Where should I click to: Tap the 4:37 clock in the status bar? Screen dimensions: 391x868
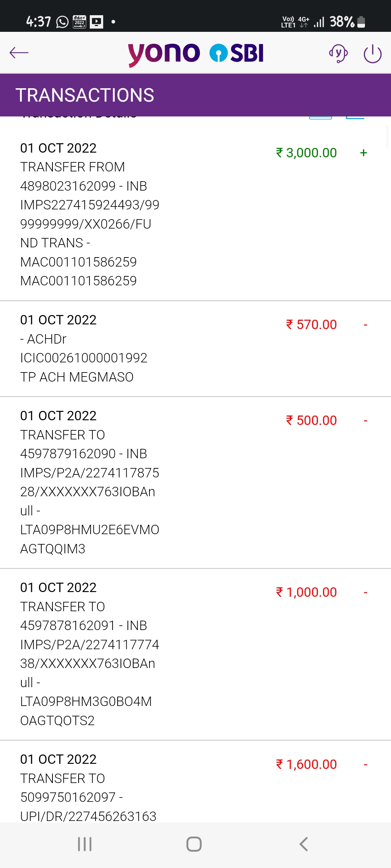click(x=38, y=22)
